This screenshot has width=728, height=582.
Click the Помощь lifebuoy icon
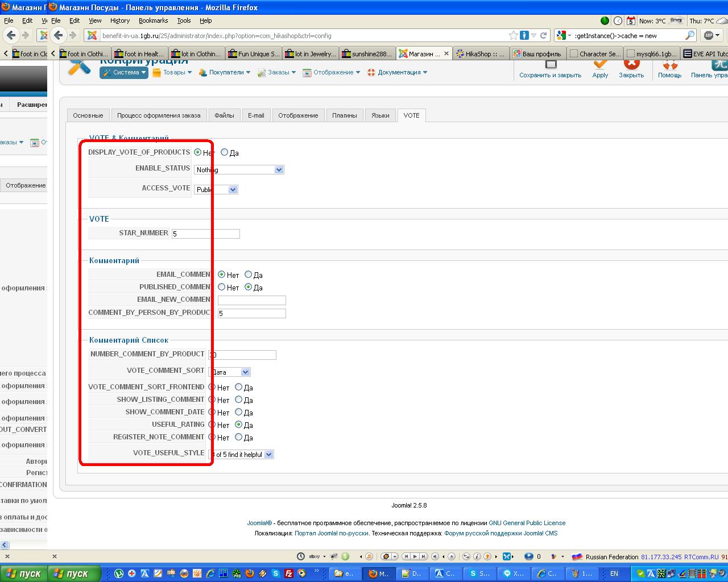point(669,65)
